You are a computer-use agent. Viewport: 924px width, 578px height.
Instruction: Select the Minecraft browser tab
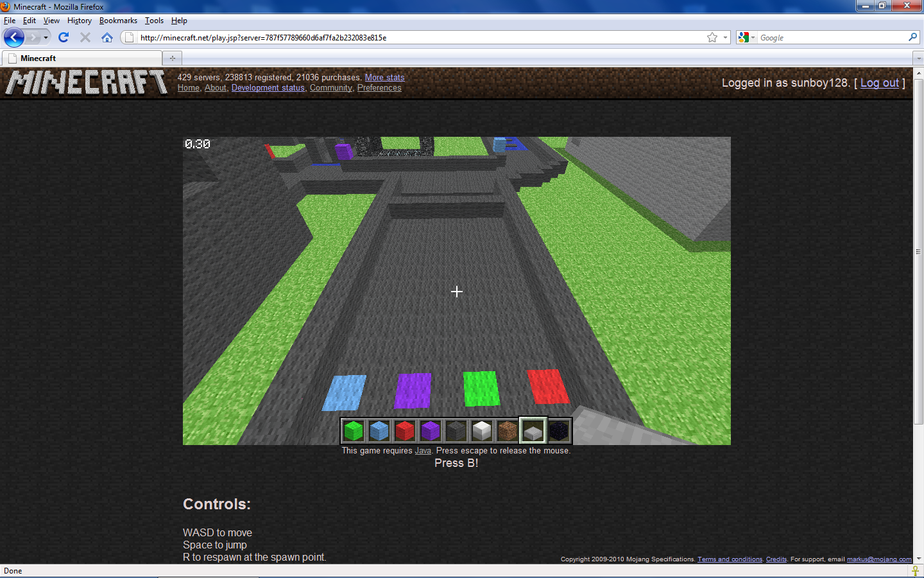click(82, 58)
